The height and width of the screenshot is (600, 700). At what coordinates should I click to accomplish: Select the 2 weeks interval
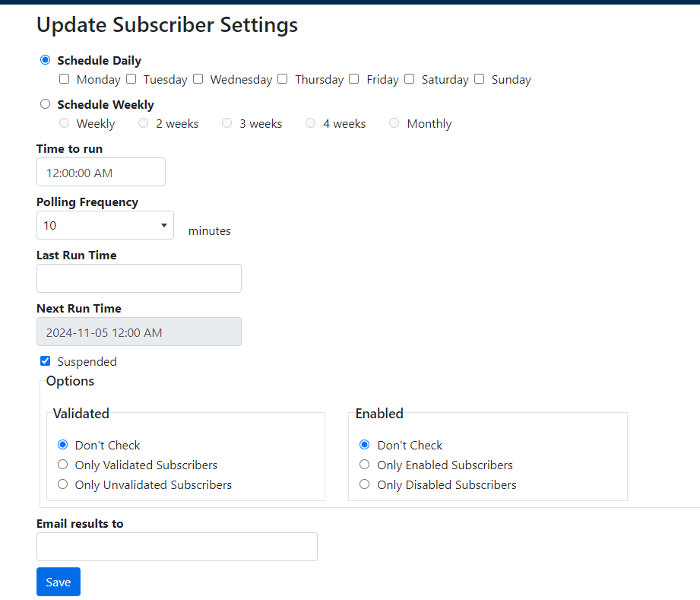[x=143, y=122]
